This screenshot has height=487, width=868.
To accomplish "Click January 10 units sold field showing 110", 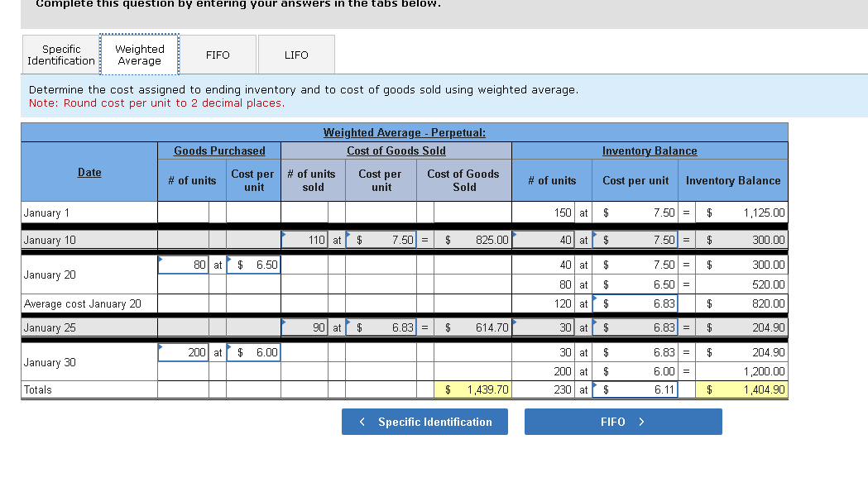I will click(x=305, y=240).
